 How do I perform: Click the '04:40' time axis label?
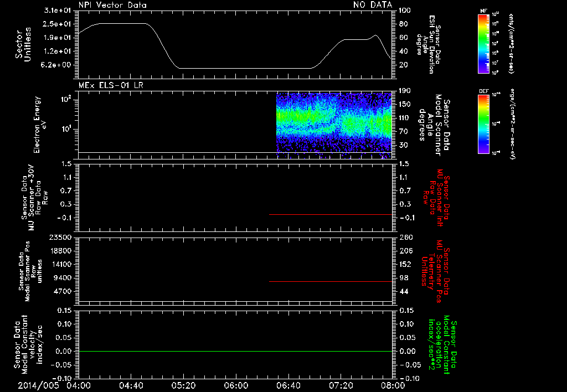point(131,385)
